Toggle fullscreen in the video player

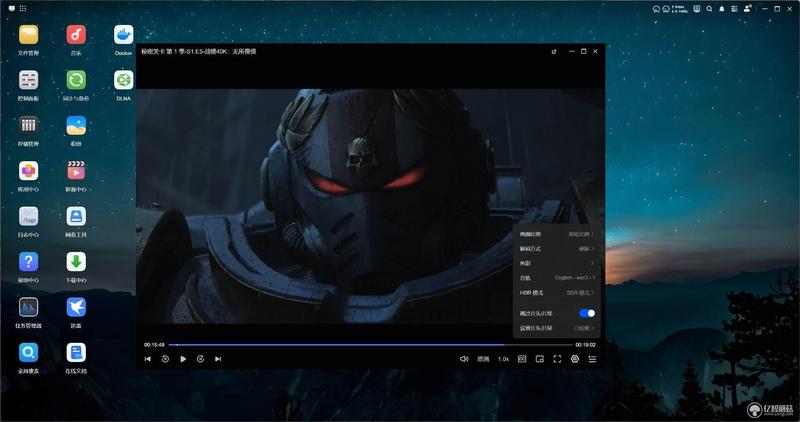557,359
